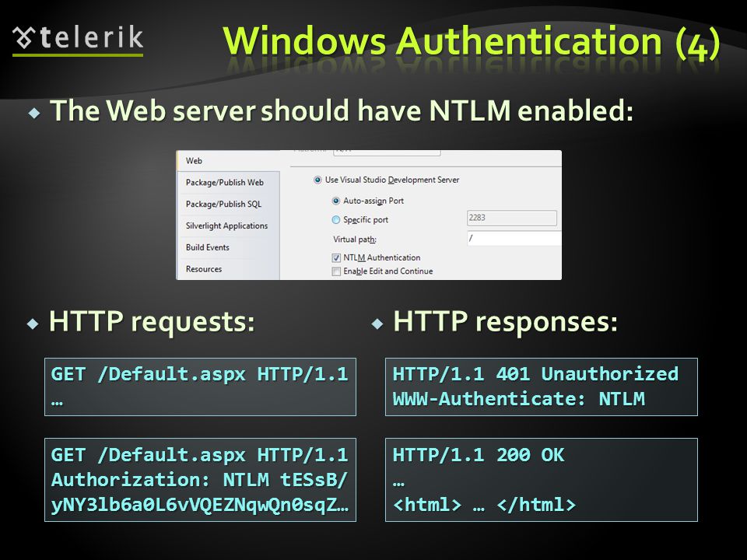Choose the Auto-assign Port option
This screenshot has height=560, width=747.
pos(336,201)
